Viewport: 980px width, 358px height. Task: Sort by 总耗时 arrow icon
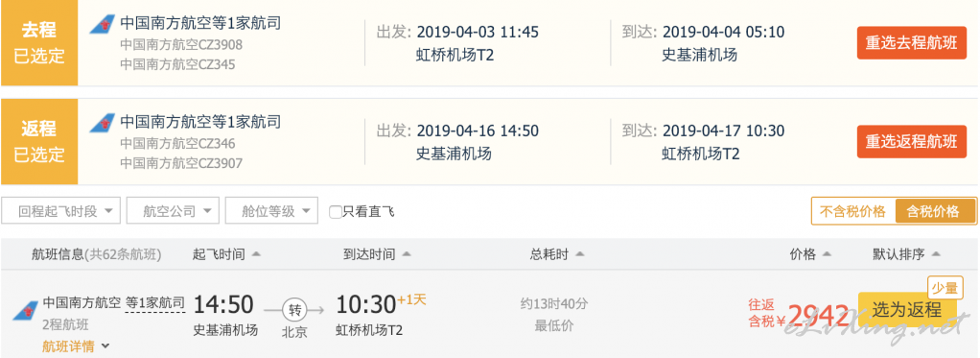[579, 254]
